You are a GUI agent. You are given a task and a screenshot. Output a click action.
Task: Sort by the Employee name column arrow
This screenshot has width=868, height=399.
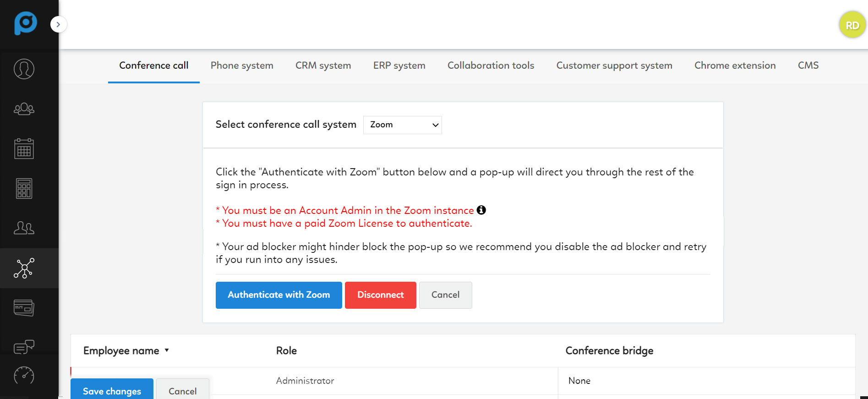[167, 350]
